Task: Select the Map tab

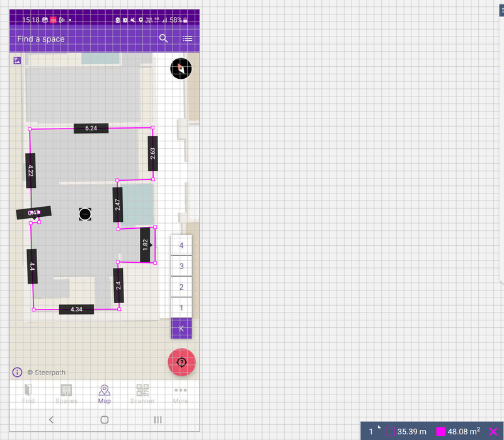Action: click(x=105, y=393)
